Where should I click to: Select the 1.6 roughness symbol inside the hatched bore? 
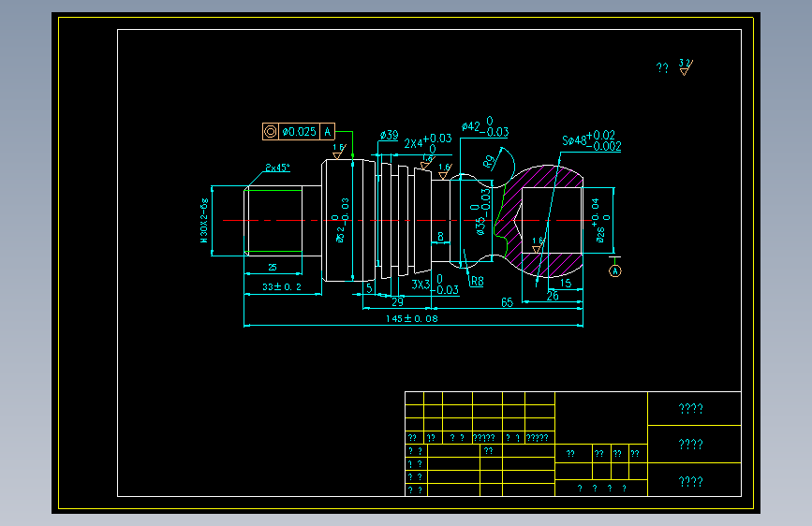[538, 245]
